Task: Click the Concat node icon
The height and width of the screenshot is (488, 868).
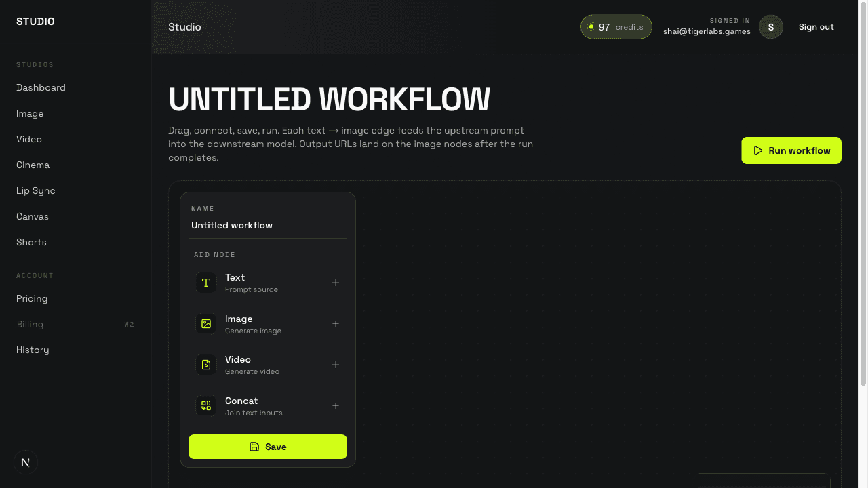Action: point(206,406)
